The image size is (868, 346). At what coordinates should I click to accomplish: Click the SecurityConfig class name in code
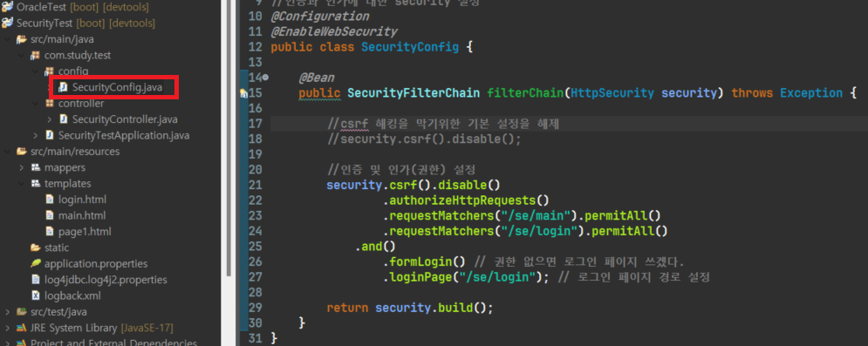(410, 48)
